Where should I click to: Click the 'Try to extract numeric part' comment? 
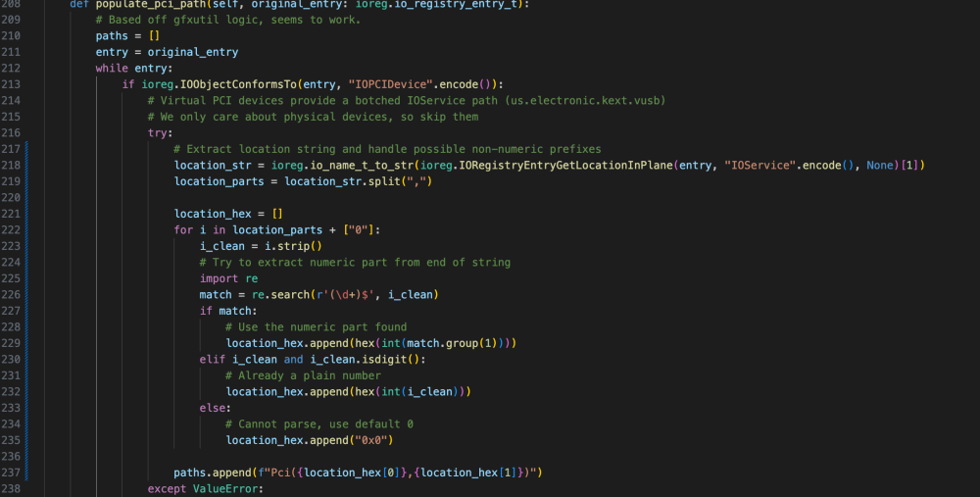pos(355,263)
